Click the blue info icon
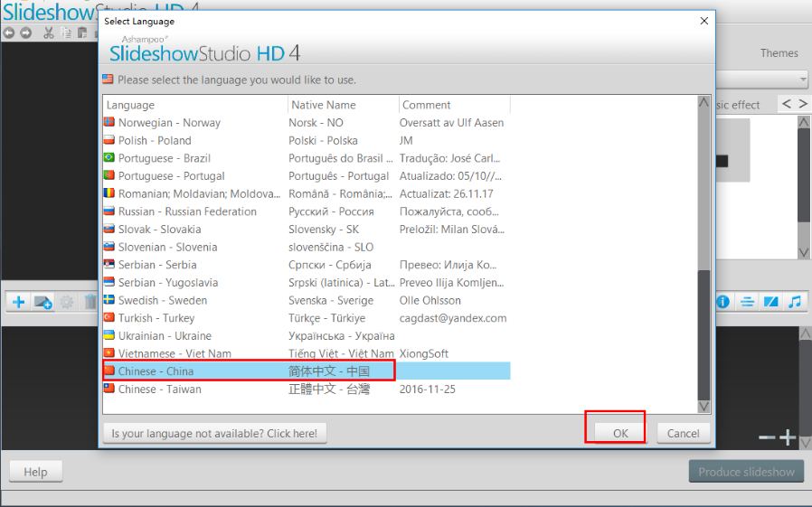Image resolution: width=812 pixels, height=507 pixels. click(x=722, y=302)
